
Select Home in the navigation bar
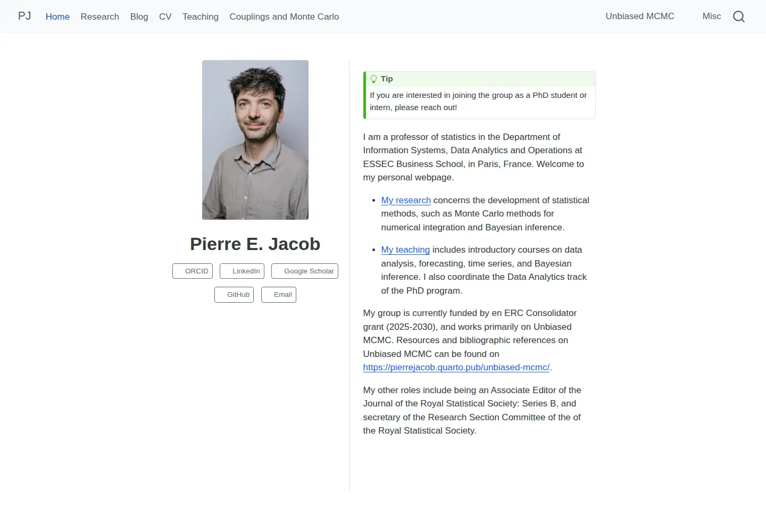[x=57, y=16]
